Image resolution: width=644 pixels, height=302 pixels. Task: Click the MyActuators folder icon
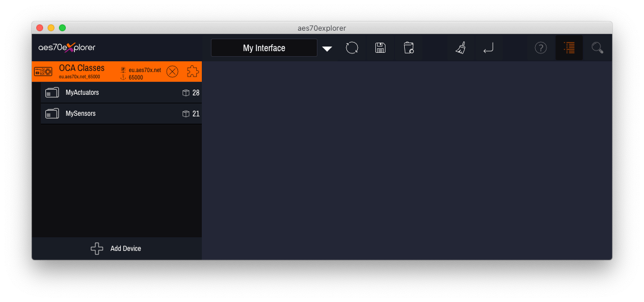click(x=52, y=93)
